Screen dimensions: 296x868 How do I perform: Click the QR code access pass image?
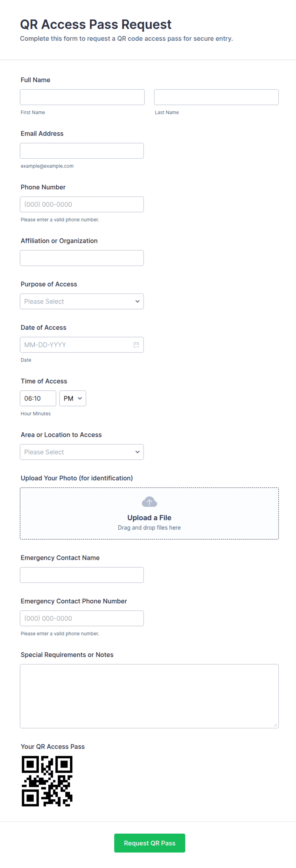click(x=47, y=781)
